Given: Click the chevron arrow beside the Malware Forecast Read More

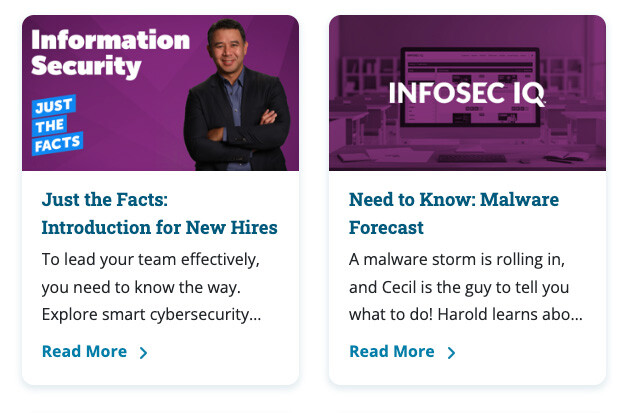Looking at the screenshot, I should point(451,352).
